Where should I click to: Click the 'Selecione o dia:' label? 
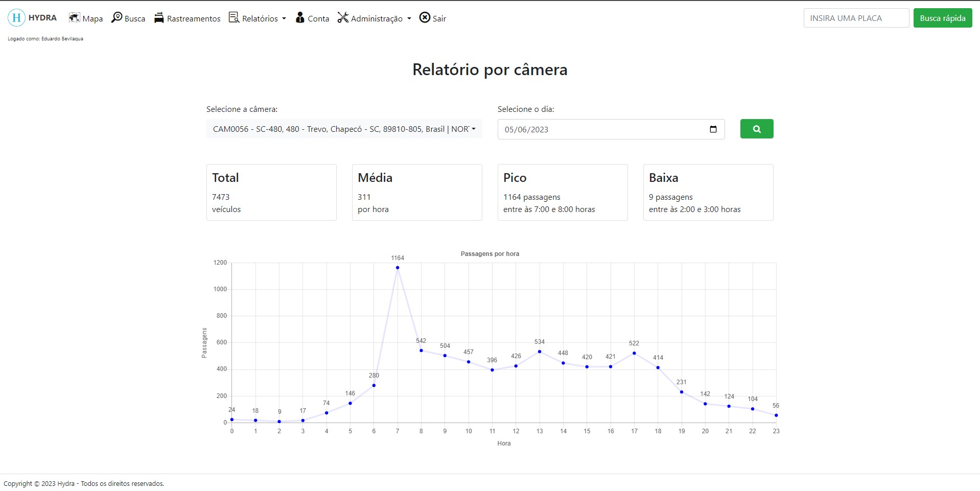click(526, 109)
